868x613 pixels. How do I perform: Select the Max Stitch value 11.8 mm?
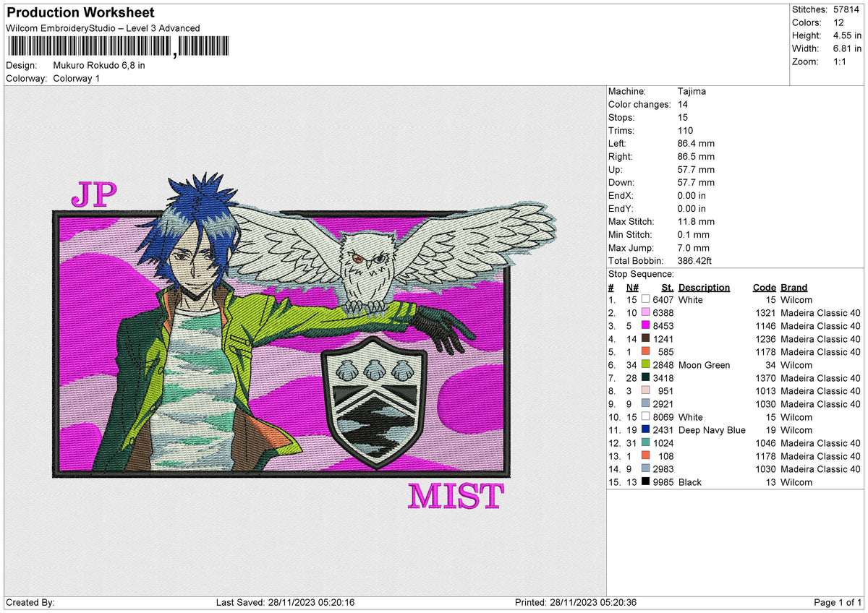coord(696,222)
